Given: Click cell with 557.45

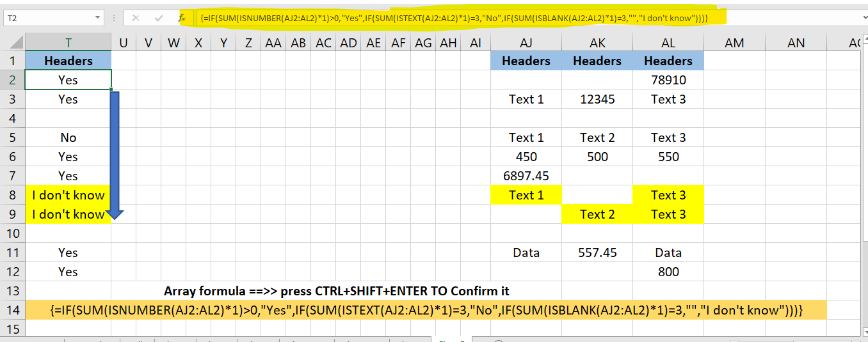Looking at the screenshot, I should (597, 253).
